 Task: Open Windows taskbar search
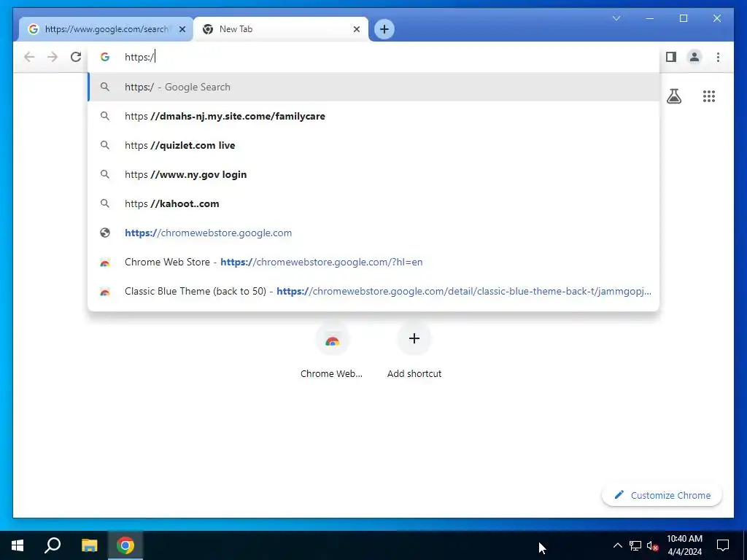coord(53,545)
